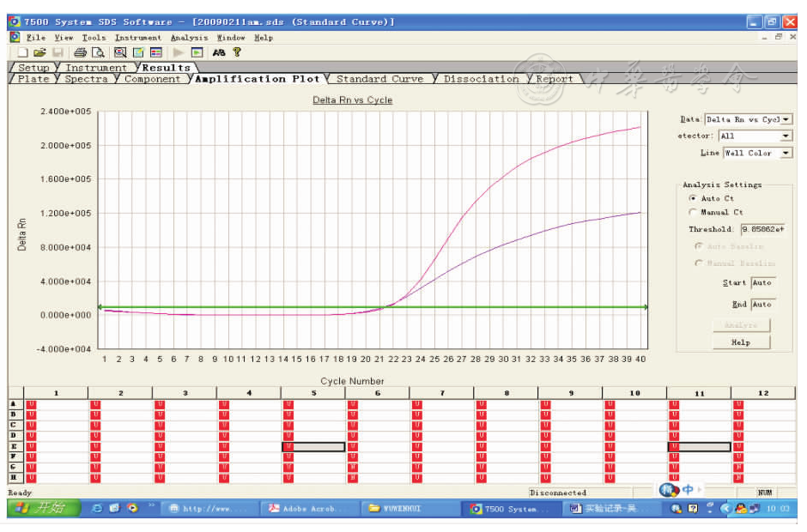Image resolution: width=807 pixels, height=532 pixels.
Task: Expand the Detector dropdown set to All
Action: 786,136
